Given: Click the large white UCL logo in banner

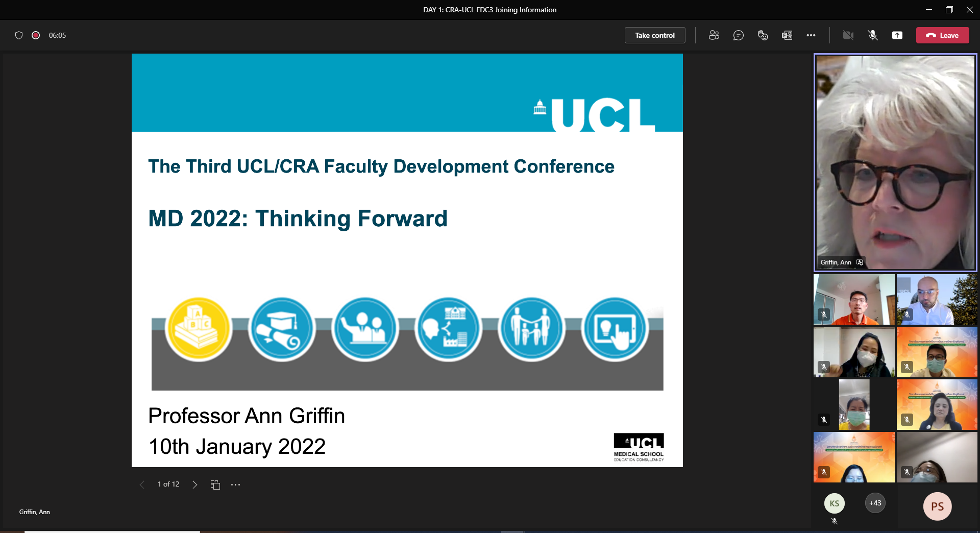Looking at the screenshot, I should pyautogui.click(x=595, y=114).
